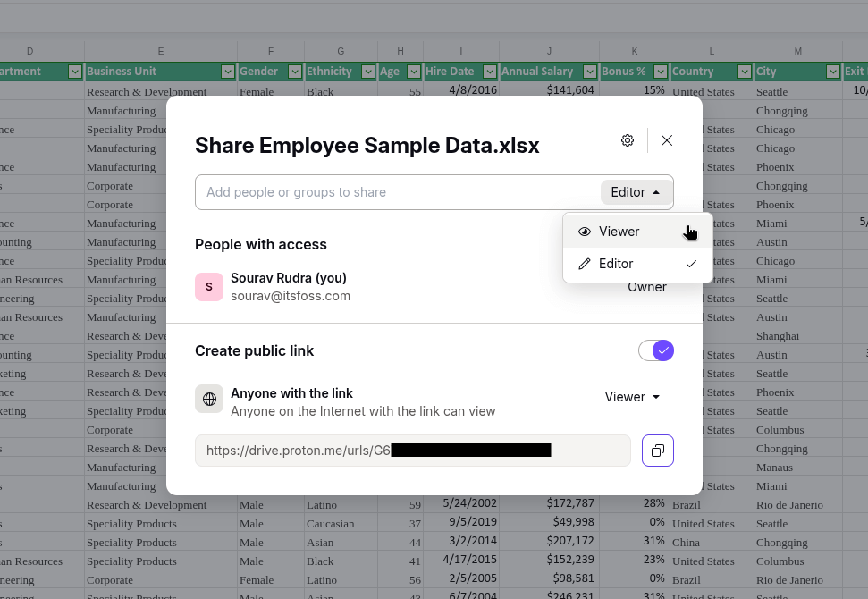Open the Hire Date column dropdown
This screenshot has width=868, height=599.
pyautogui.click(x=491, y=71)
